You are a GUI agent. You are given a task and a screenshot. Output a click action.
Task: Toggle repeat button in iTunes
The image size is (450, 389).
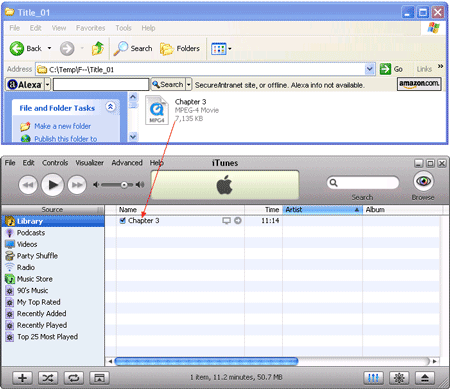(74, 378)
